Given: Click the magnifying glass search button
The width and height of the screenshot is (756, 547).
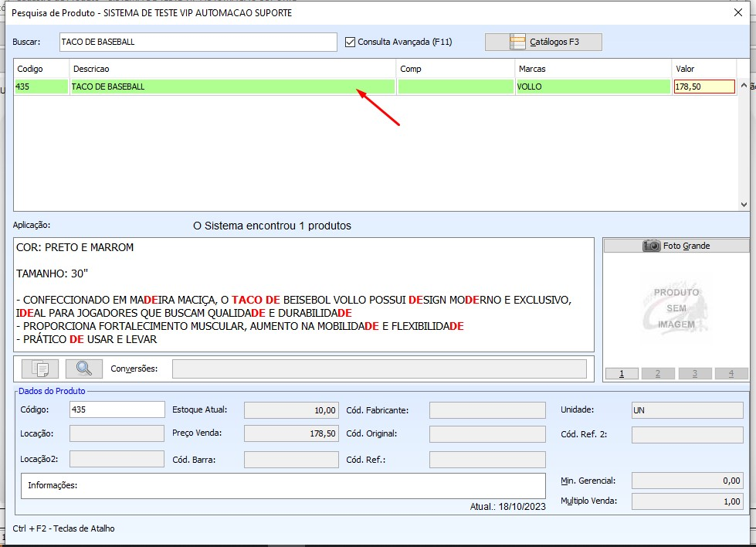Looking at the screenshot, I should click(84, 369).
